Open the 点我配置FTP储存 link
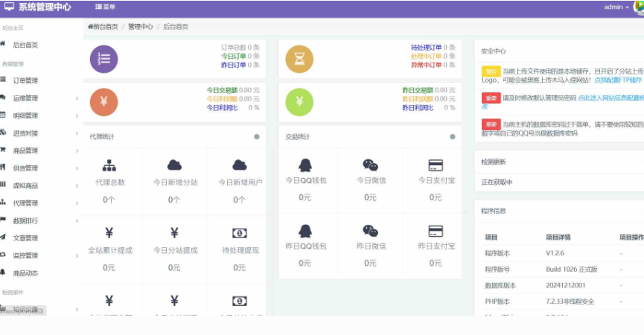Image resolution: width=644 pixels, height=335 pixels. [618, 80]
